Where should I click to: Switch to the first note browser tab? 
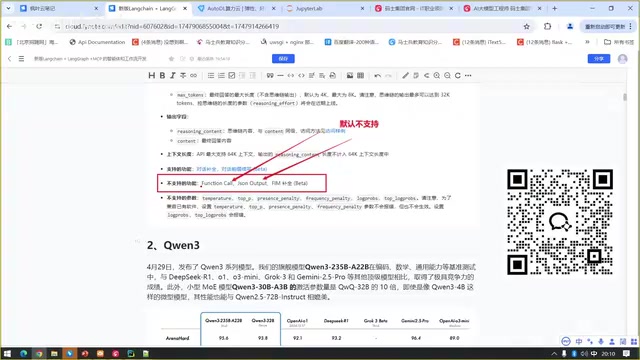pos(59,8)
